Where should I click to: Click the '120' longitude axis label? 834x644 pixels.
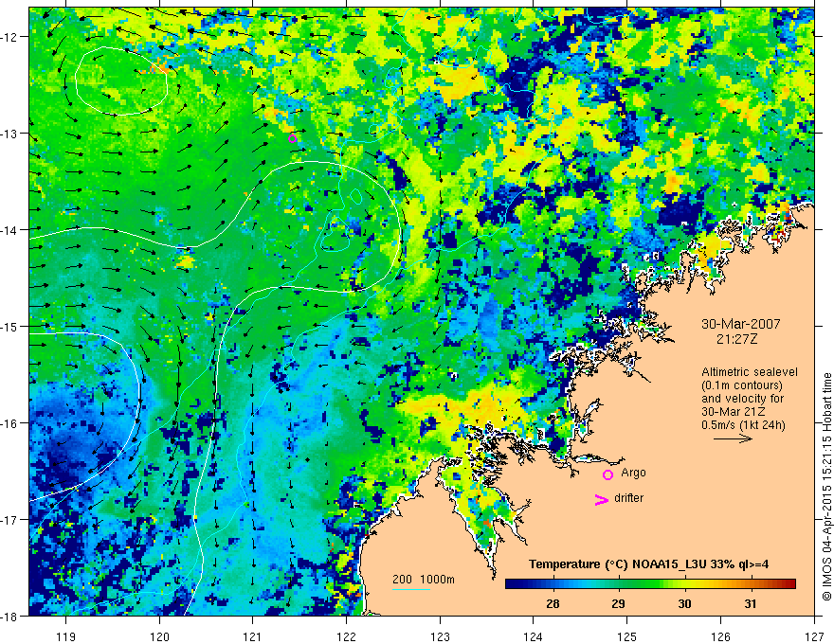coord(159,637)
